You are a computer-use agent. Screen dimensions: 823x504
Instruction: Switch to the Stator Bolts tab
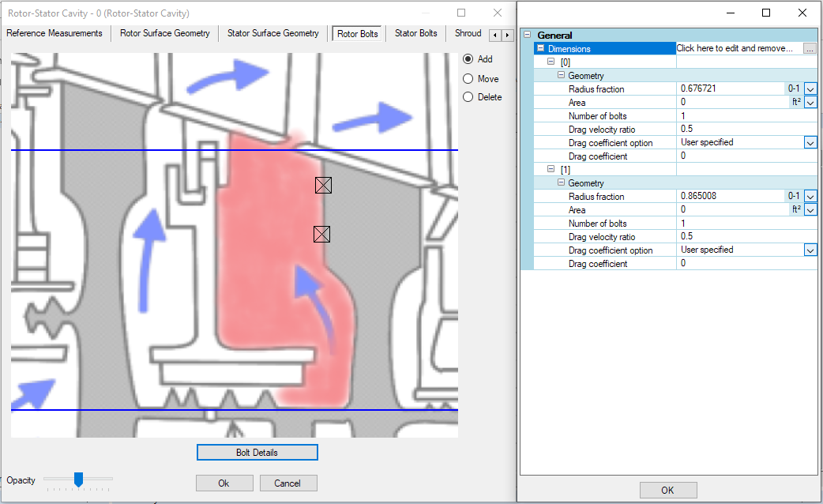(x=415, y=34)
